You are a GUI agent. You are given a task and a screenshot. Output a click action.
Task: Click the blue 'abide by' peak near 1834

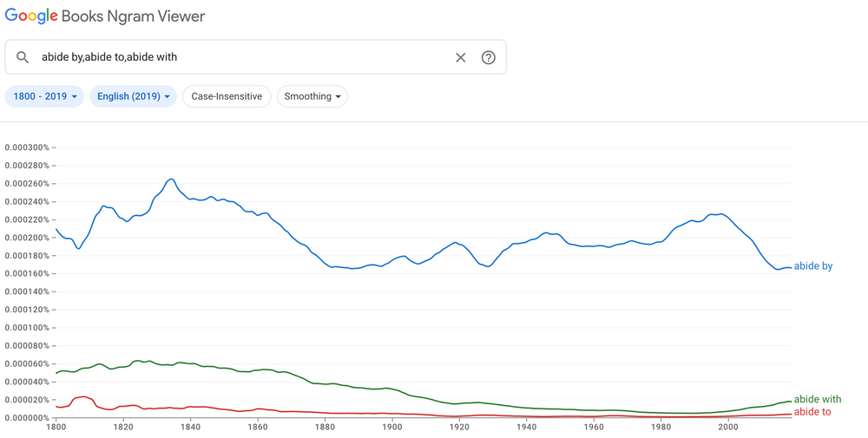pyautogui.click(x=171, y=180)
